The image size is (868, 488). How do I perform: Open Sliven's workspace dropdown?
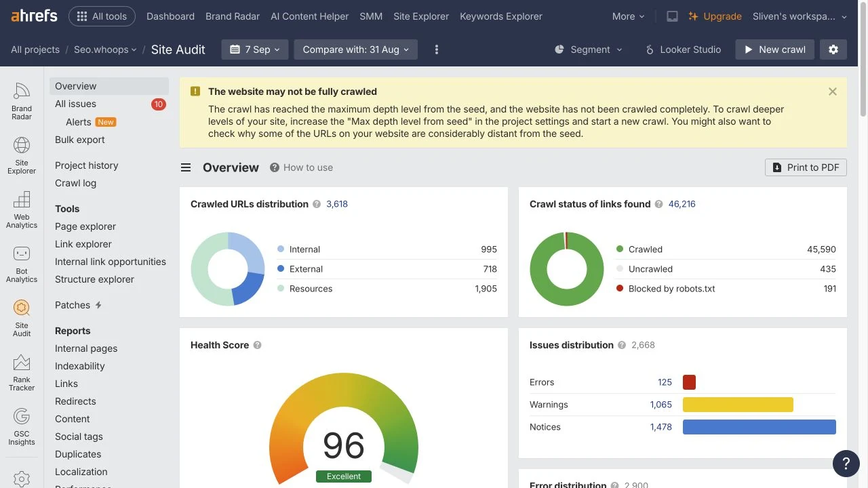800,16
